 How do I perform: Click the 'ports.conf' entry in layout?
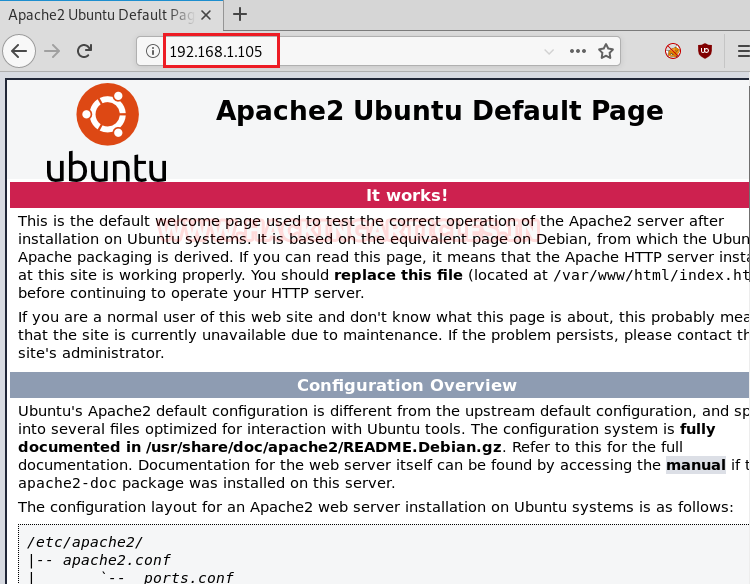tap(188, 577)
